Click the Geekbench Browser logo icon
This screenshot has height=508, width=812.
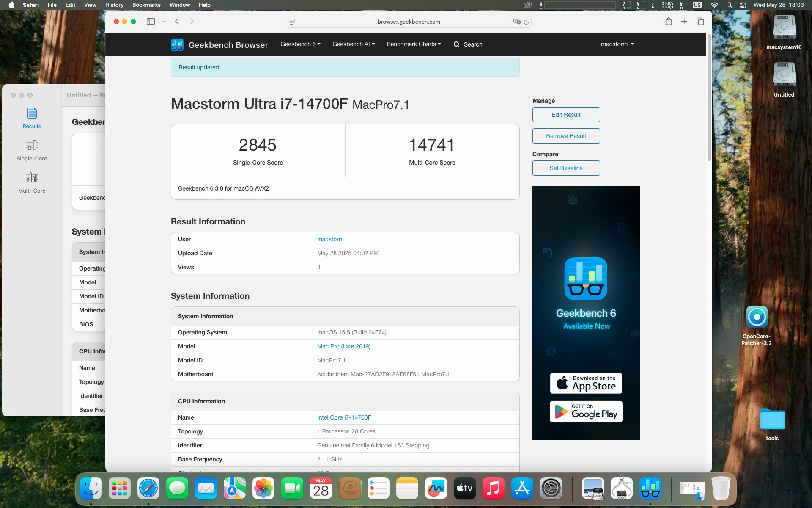tap(177, 44)
